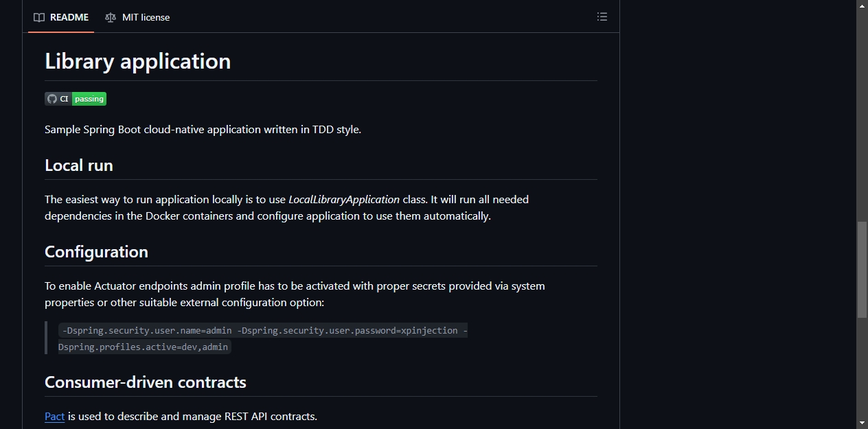Screen dimensions: 868x429
Task: Click the scrollbar down arrow
Action: (x=862, y=423)
